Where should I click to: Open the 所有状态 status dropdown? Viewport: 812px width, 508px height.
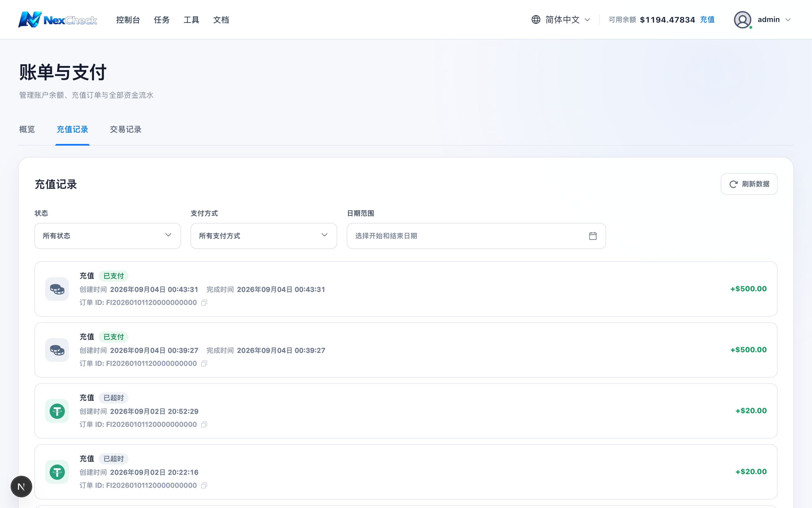point(108,236)
